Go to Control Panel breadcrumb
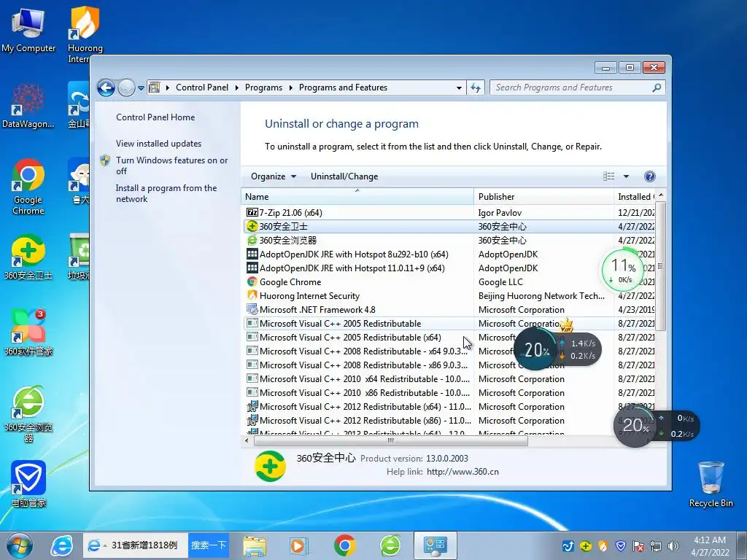This screenshot has height=560, width=747. pyautogui.click(x=202, y=87)
